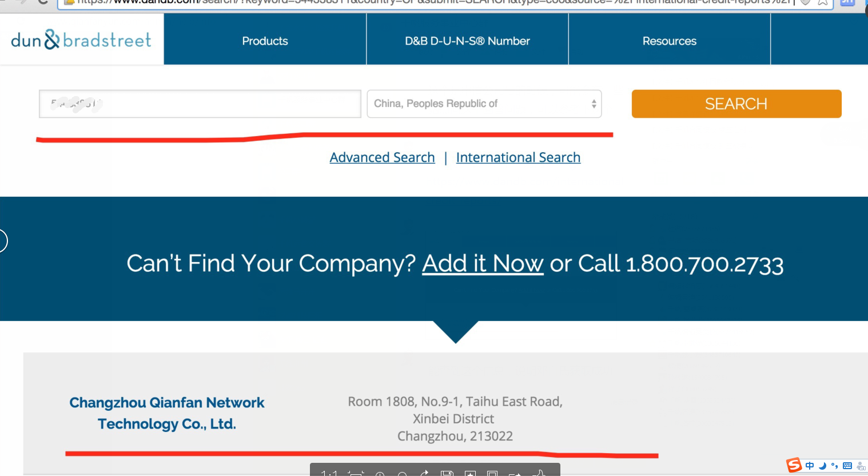Open the International Search link

pyautogui.click(x=518, y=157)
